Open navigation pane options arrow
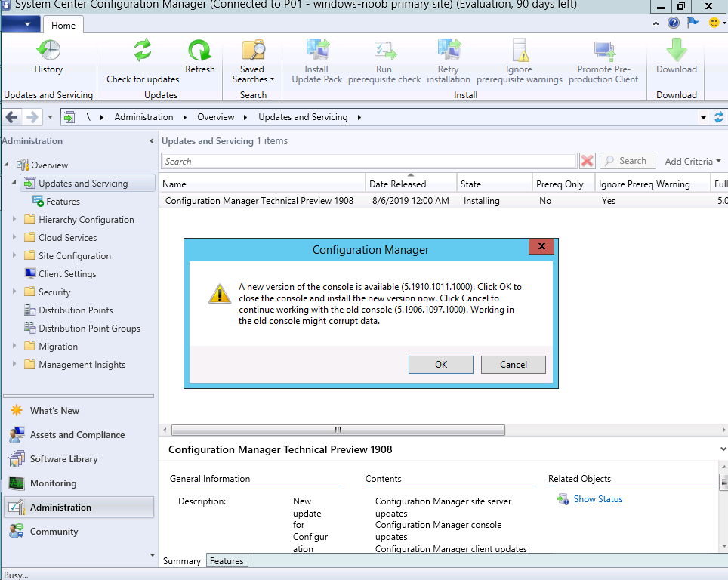This screenshot has height=580, width=728. point(153,555)
